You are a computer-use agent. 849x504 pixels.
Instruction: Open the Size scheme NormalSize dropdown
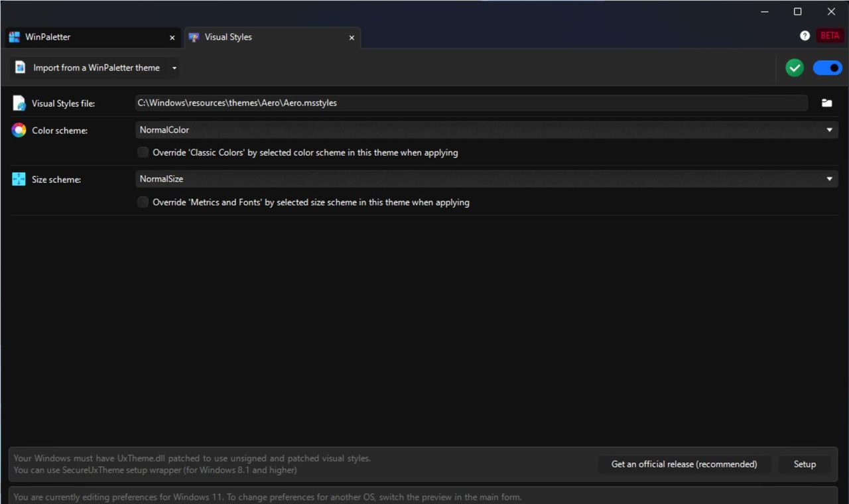(x=828, y=178)
